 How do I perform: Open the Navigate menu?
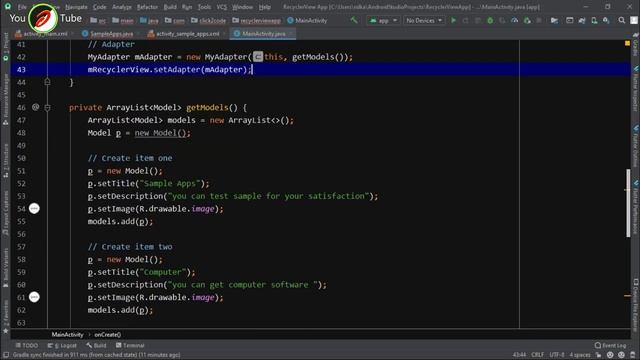pos(76,7)
